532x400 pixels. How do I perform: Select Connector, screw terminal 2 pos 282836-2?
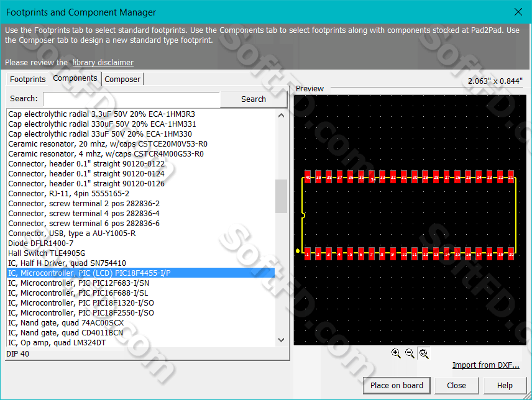pyautogui.click(x=141, y=203)
